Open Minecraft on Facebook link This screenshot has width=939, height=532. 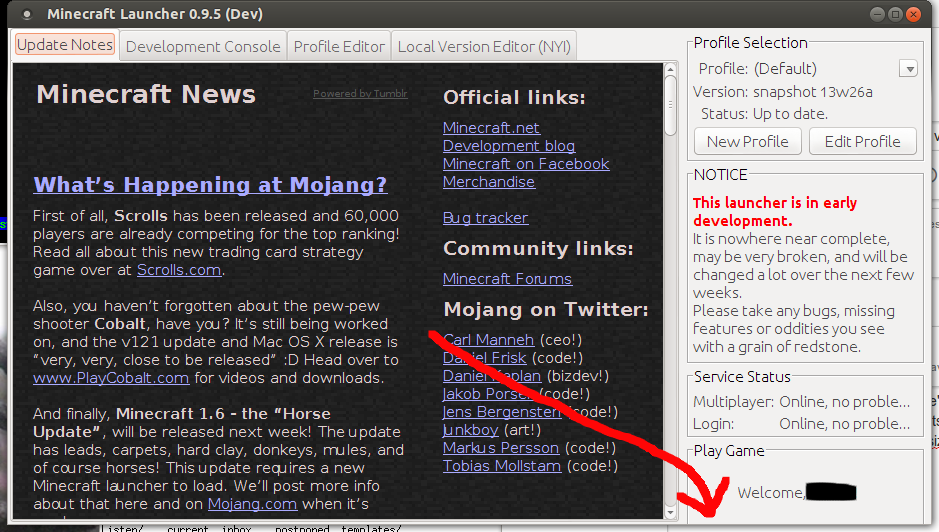pyautogui.click(x=526, y=164)
